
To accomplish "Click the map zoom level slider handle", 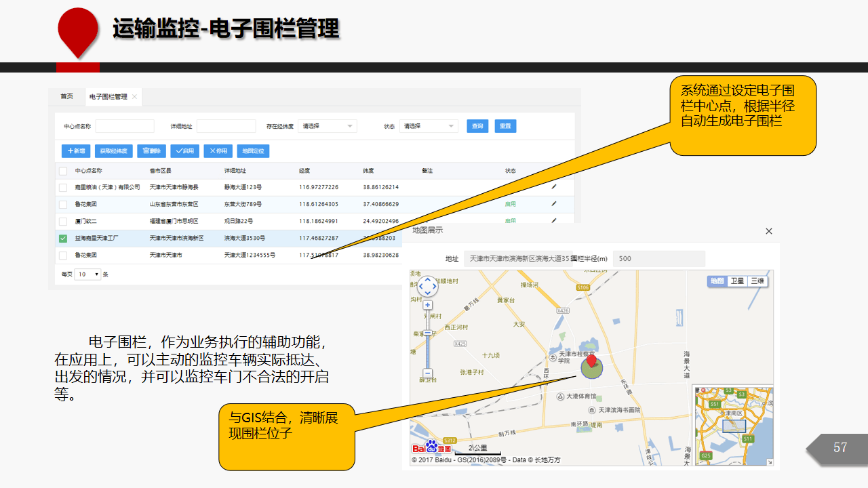I will 427,333.
